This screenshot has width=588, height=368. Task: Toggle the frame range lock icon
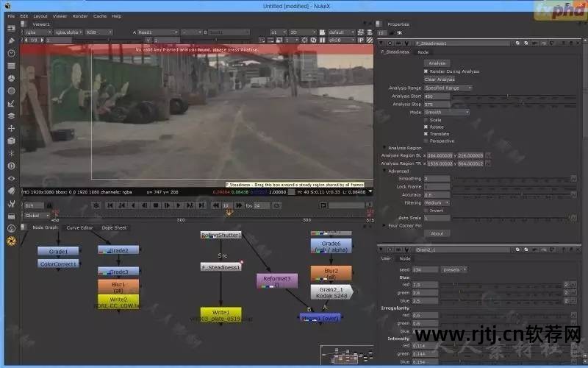(x=49, y=205)
